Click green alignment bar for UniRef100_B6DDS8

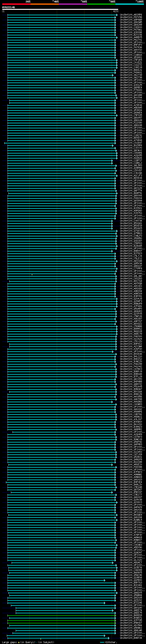62,615
